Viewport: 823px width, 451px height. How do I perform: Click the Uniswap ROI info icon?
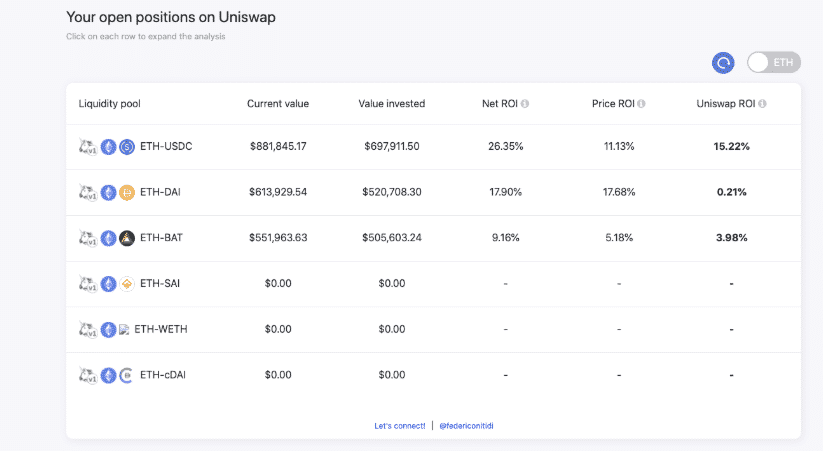pos(762,104)
